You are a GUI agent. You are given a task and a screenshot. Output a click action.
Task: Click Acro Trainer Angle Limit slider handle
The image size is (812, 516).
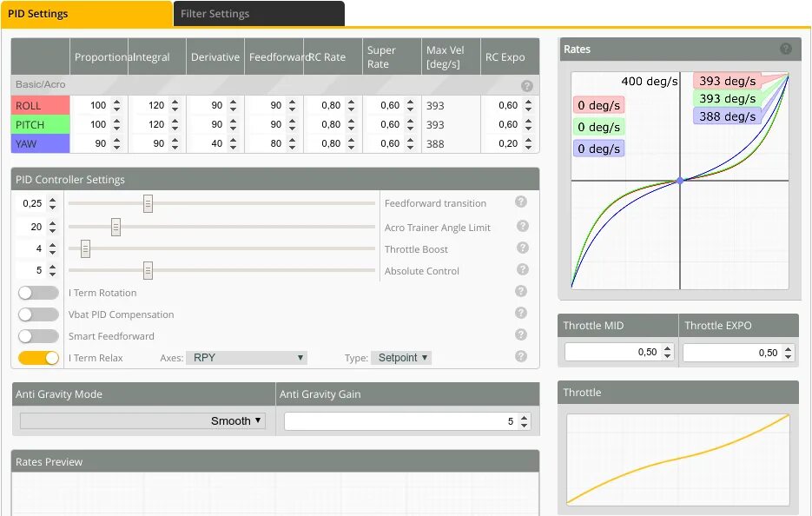click(x=116, y=227)
